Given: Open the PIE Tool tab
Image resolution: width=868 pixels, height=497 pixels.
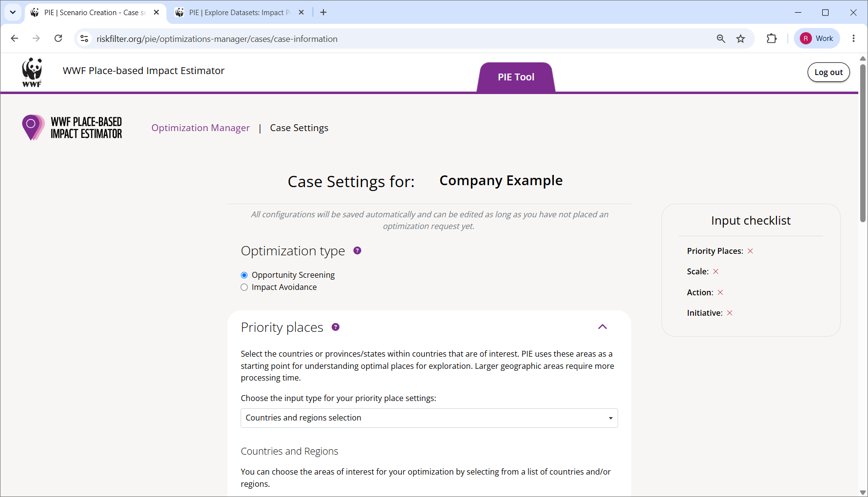Looking at the screenshot, I should [516, 77].
